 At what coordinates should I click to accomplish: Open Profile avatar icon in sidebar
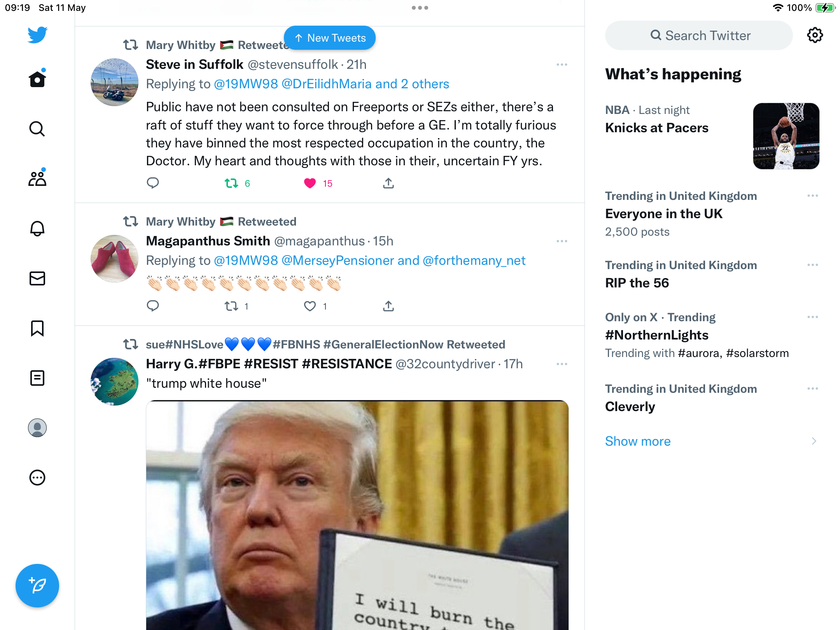click(x=37, y=427)
